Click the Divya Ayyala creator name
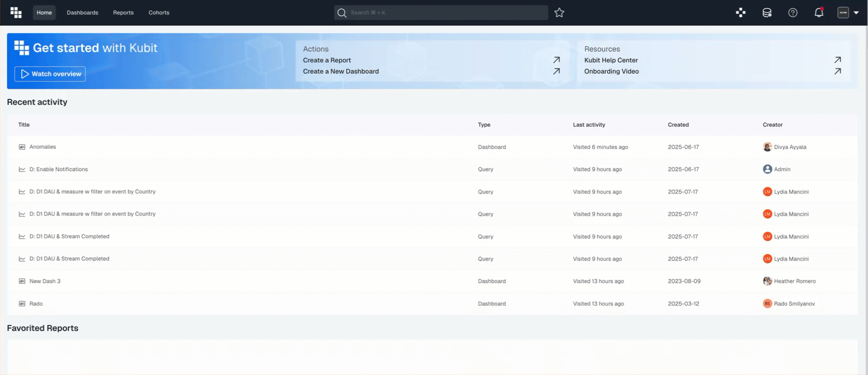The width and height of the screenshot is (868, 375). coord(790,147)
